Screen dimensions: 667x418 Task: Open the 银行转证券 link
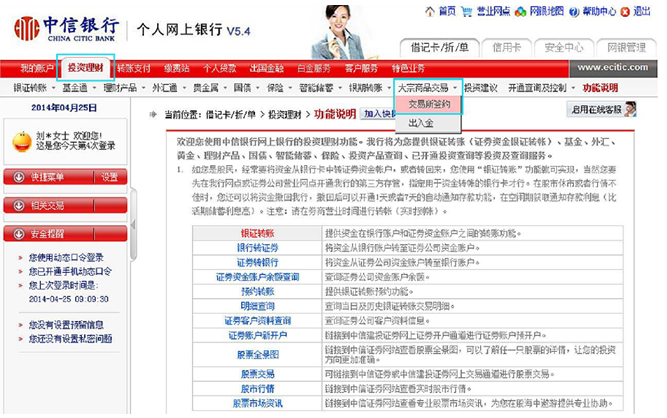257,248
